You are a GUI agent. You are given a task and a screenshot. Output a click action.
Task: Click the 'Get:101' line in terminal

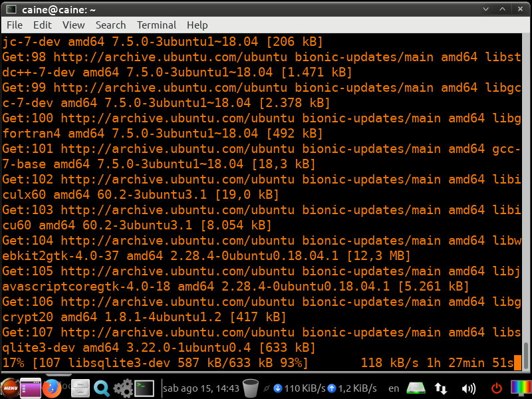pos(261,148)
